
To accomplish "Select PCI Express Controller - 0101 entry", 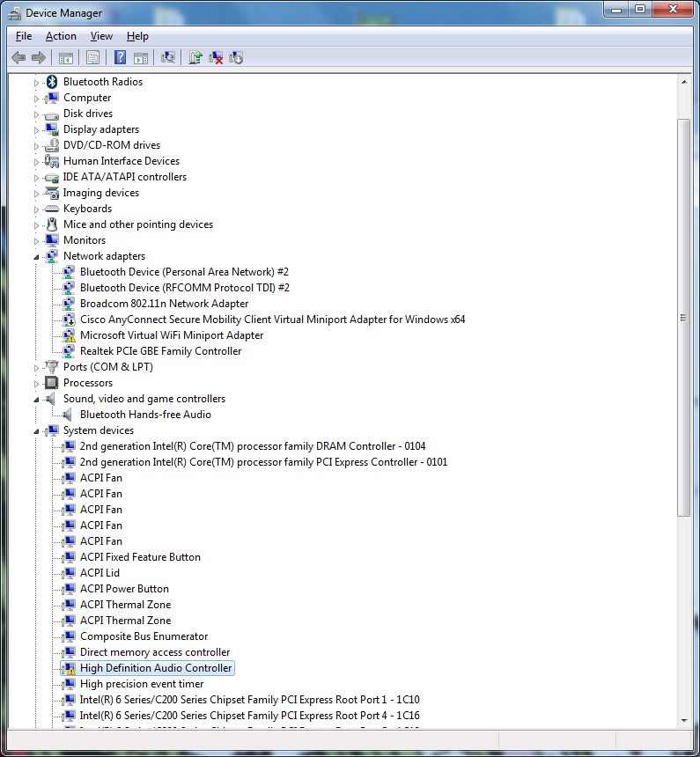I will click(264, 462).
